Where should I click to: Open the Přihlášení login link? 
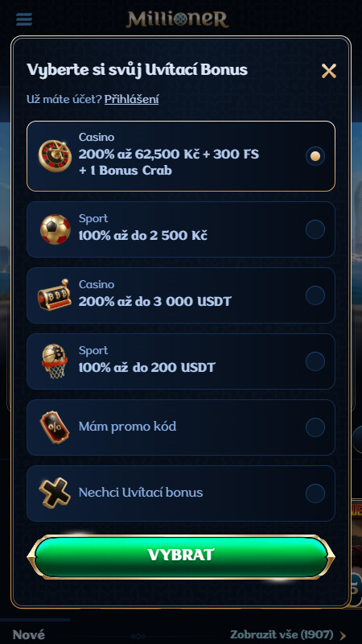[x=131, y=99]
